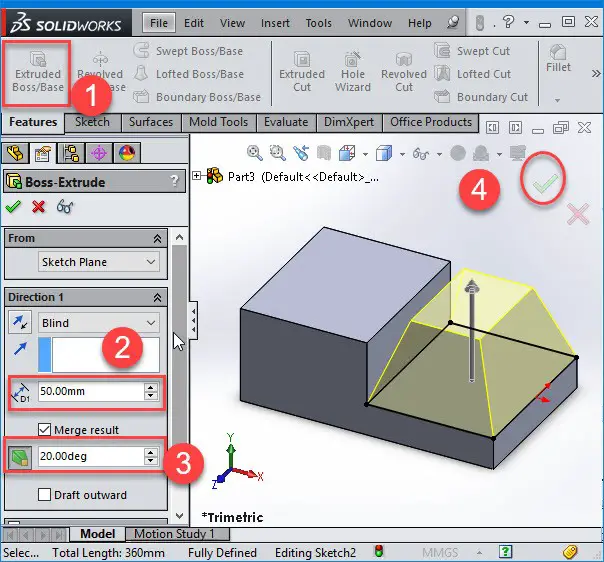Screen dimensions: 604x562
Task: Cancel Boss-Extrude with the red X
Action: 38,207
